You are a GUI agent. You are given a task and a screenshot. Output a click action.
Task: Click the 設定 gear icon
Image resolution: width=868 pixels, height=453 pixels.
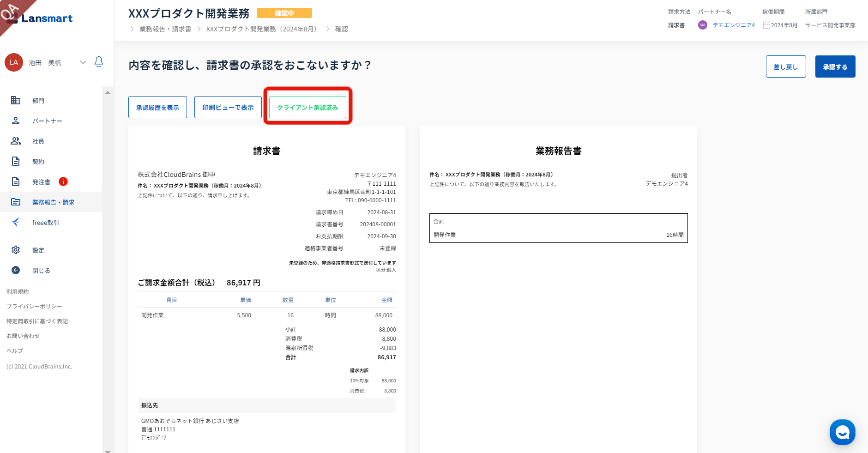[16, 250]
